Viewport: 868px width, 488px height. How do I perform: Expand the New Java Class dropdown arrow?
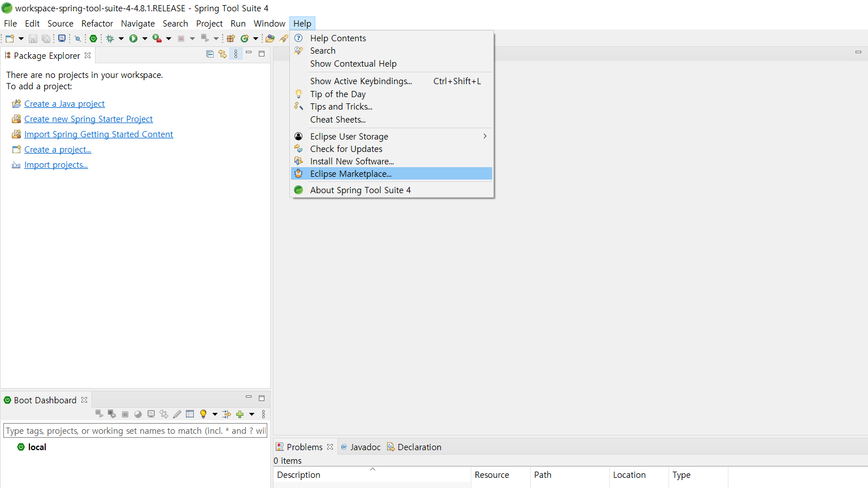tap(255, 38)
